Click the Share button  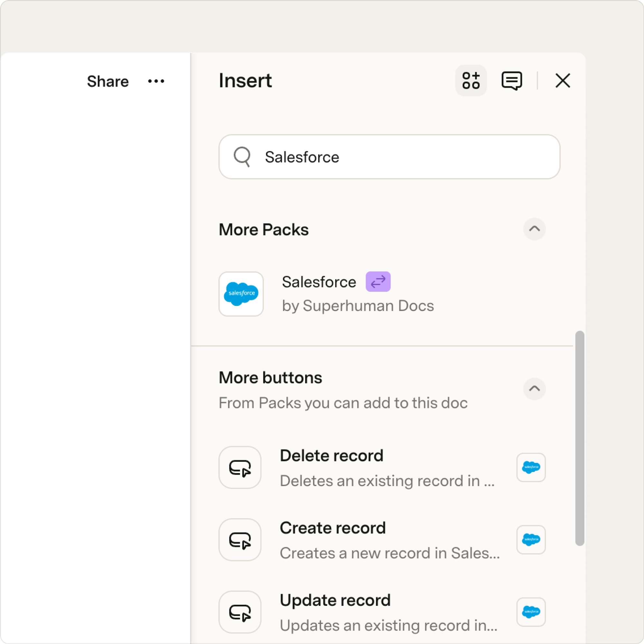tap(108, 81)
